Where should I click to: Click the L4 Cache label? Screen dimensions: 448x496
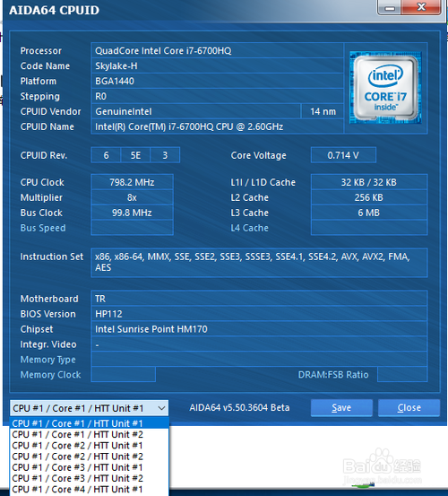tap(250, 228)
